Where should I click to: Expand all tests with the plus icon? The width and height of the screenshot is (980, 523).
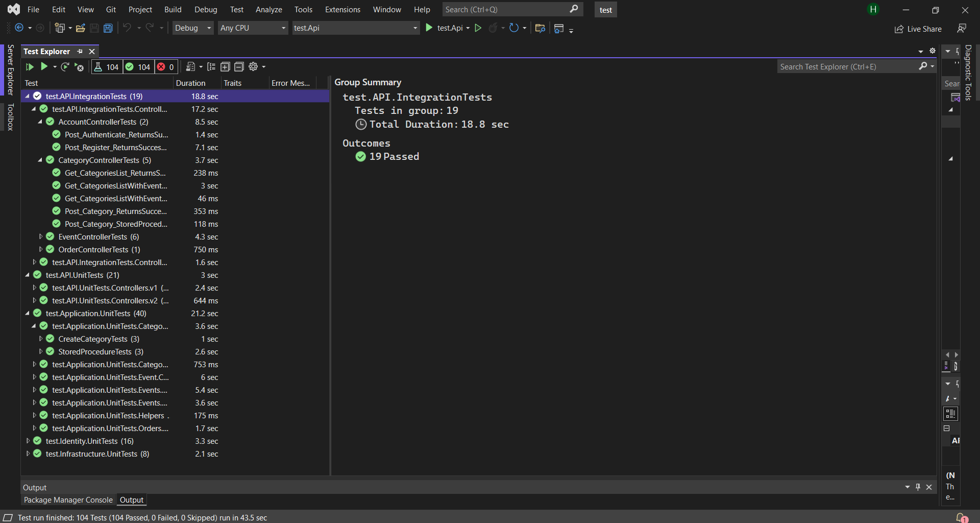[225, 66]
